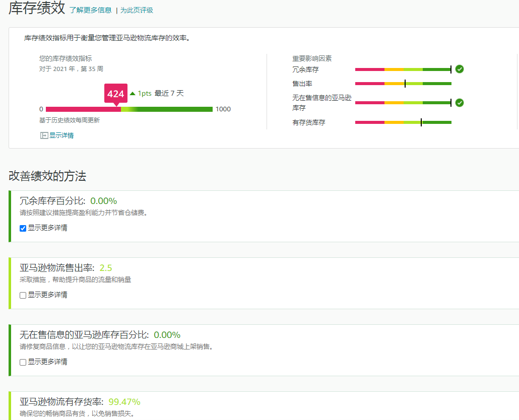The image size is (519, 420).
Task: Click the 库存绩效 page title
Action: [37, 8]
